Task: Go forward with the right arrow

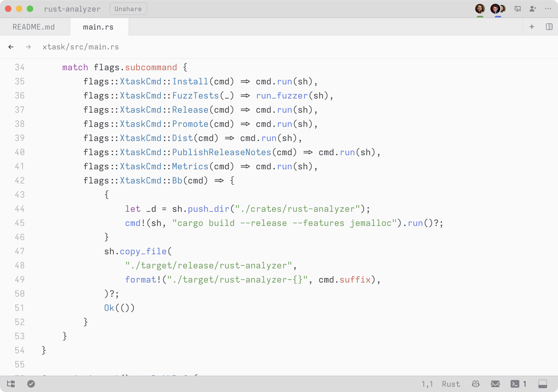Action: click(x=28, y=47)
